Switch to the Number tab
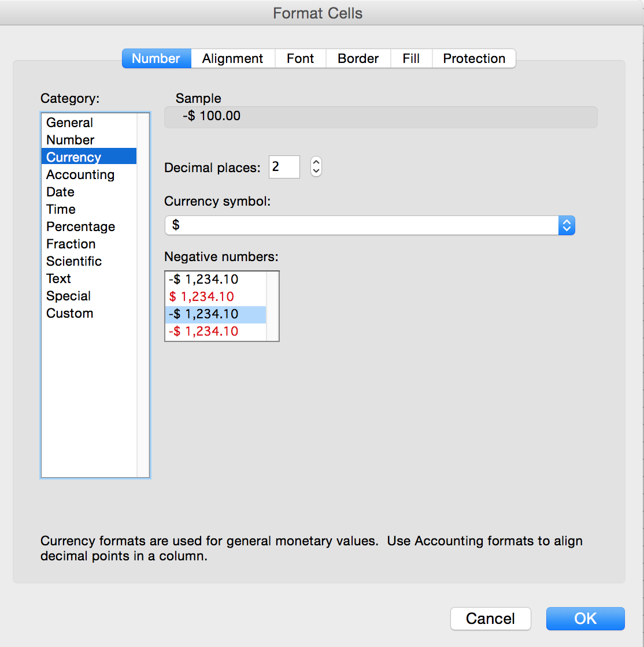This screenshot has height=647, width=644. pos(157,58)
